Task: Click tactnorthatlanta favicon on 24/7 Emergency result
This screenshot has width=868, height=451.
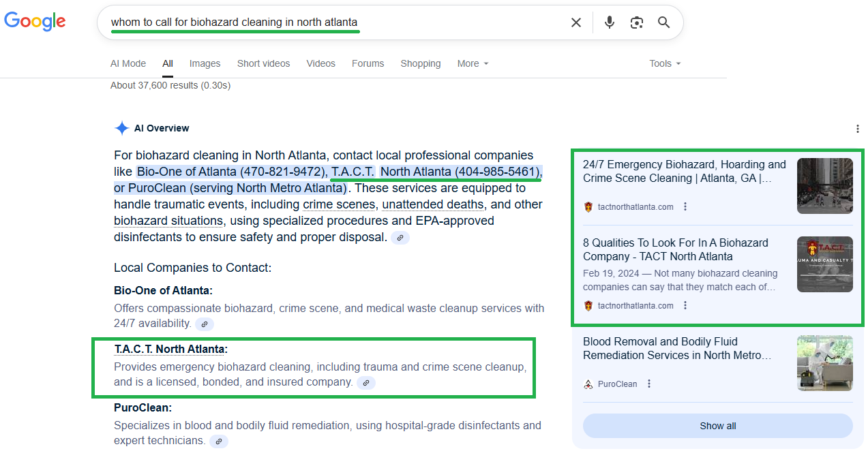Action: tap(588, 206)
